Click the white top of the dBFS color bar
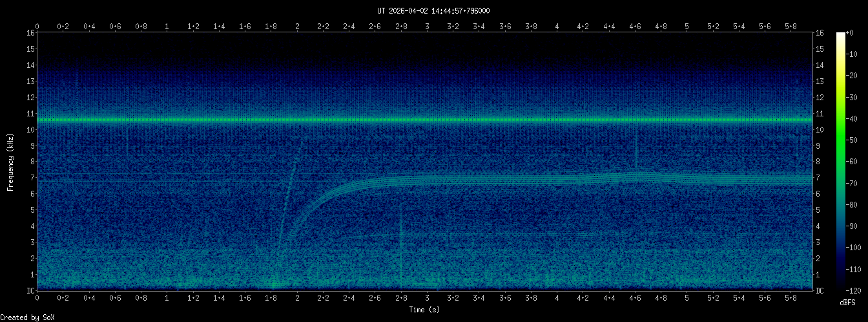Viewport: 868px width, 322px height. pos(840,35)
